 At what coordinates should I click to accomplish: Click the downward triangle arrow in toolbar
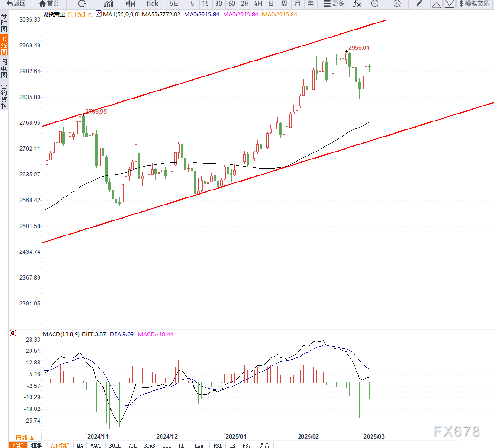pyautogui.click(x=449, y=4)
